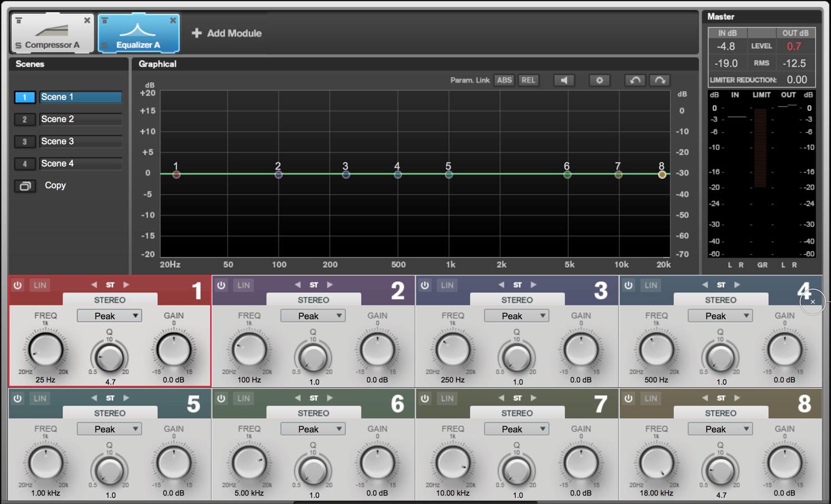Screen dimensions: 831x504
Task: Toggle power for EQ band 5
Action: point(18,398)
